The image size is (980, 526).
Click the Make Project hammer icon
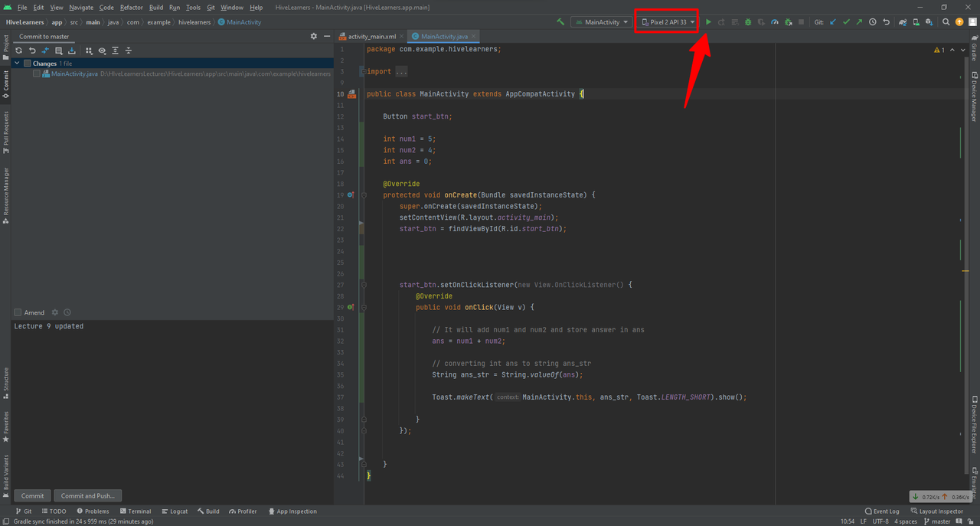tap(560, 22)
